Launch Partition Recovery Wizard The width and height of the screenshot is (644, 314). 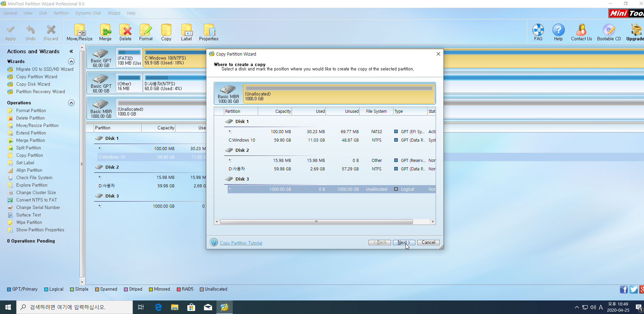point(41,91)
